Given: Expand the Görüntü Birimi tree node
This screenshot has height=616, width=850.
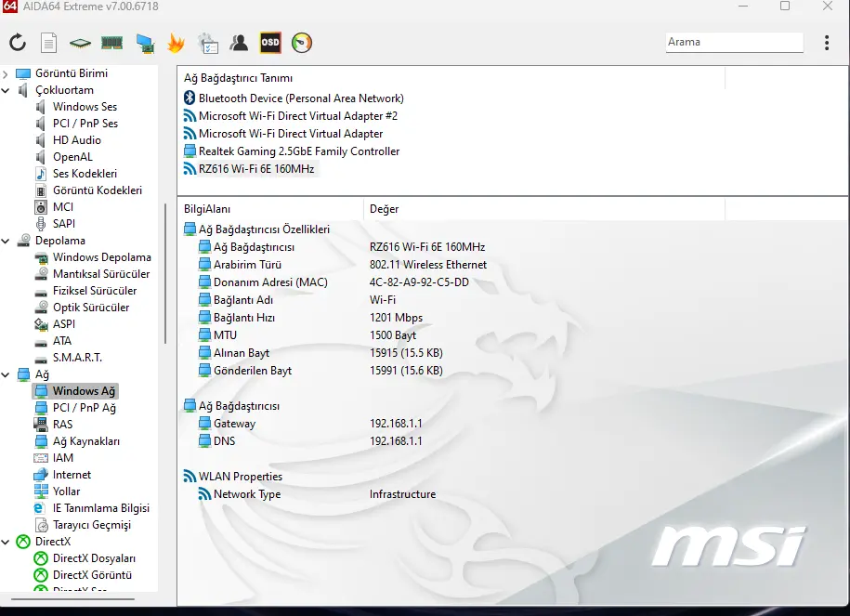Looking at the screenshot, I should 6,73.
